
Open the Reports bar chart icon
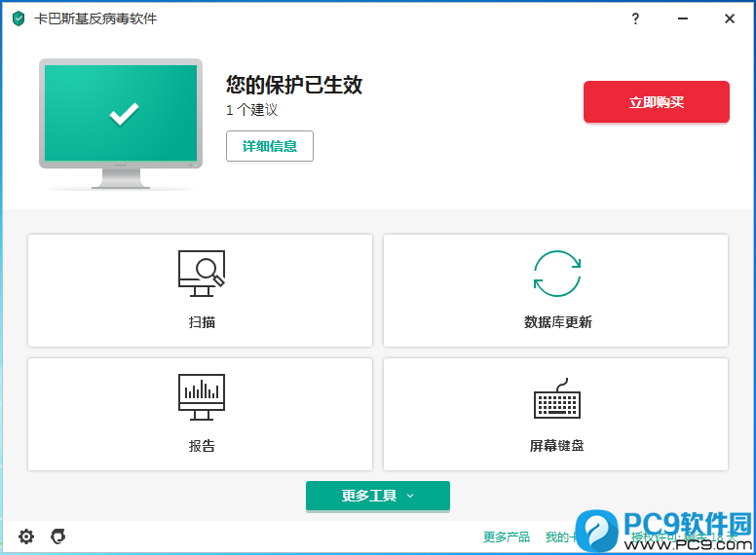[202, 397]
